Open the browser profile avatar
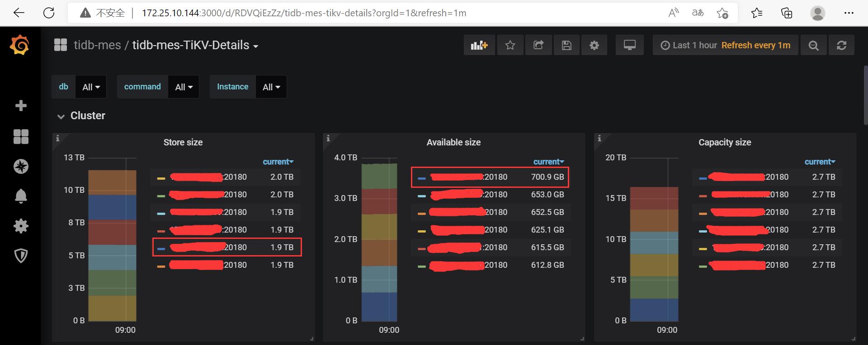This screenshot has height=345, width=868. coord(817,13)
